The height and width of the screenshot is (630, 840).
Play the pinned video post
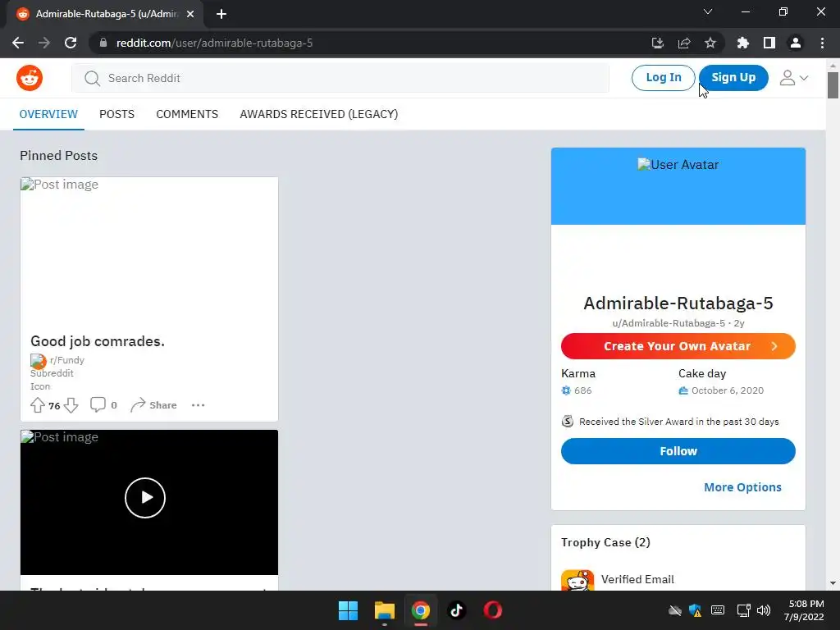point(145,498)
